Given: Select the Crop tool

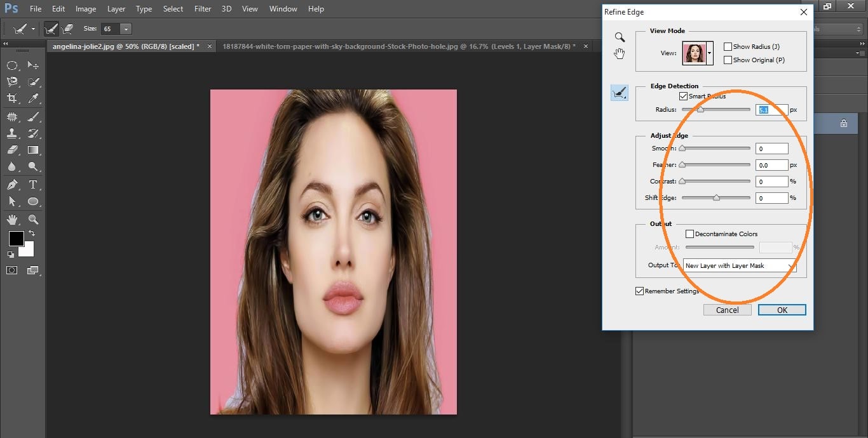Looking at the screenshot, I should click(x=11, y=98).
